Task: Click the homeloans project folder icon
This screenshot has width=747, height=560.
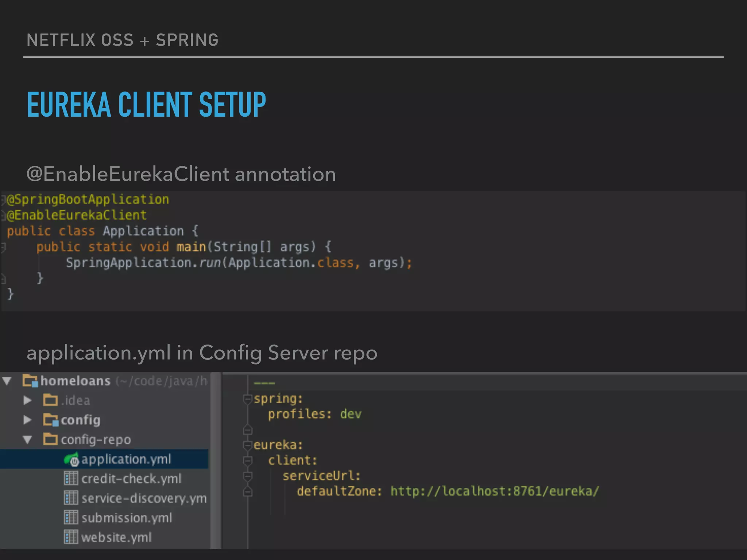Action: click(x=30, y=381)
